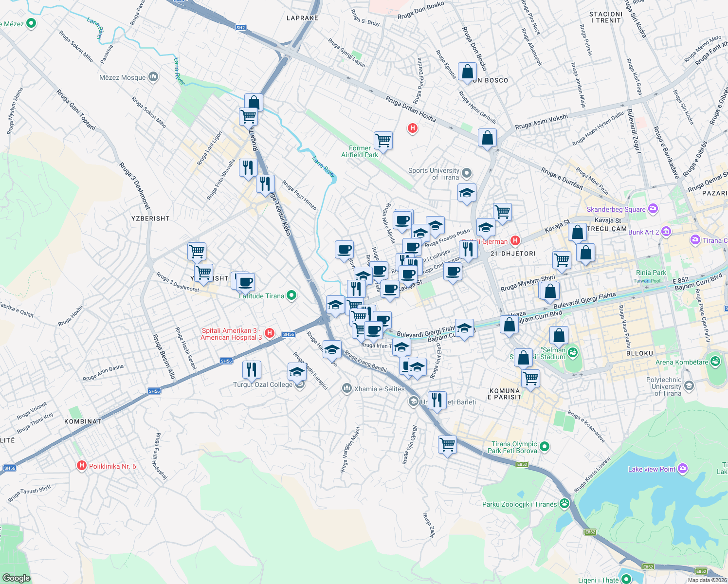Click the paw icon at Parku Zoologjik i Tiranës
Screen dimensions: 728x584
[x=564, y=504]
